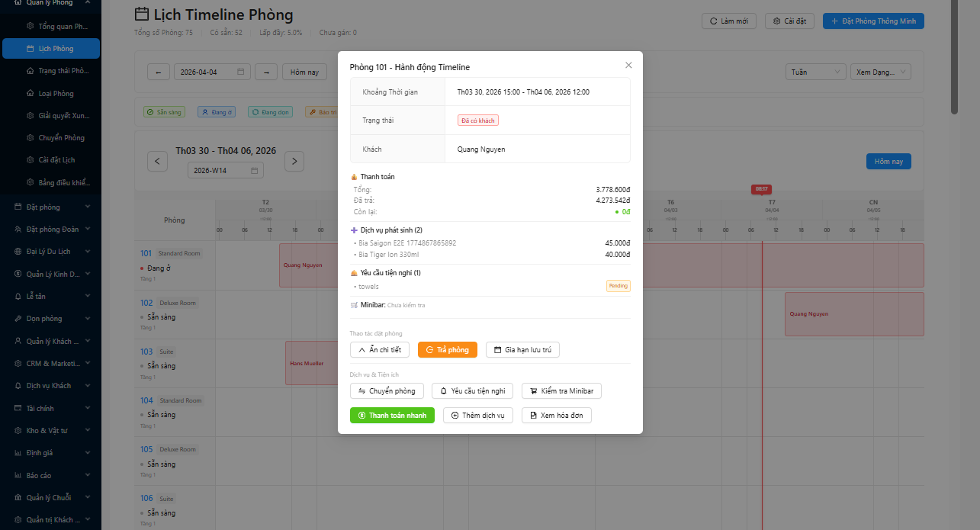Image resolution: width=980 pixels, height=530 pixels.
Task: Click the Định giá chart icon
Action: (x=18, y=452)
